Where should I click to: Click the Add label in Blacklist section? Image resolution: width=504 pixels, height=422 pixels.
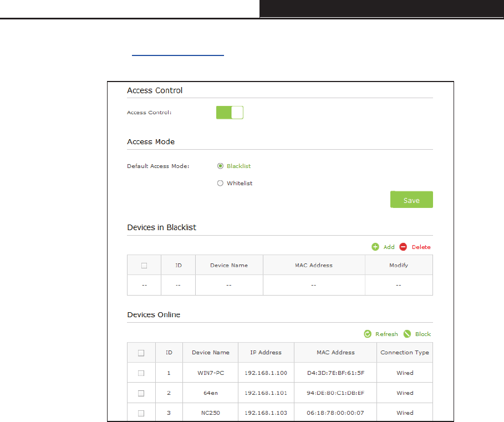(389, 247)
